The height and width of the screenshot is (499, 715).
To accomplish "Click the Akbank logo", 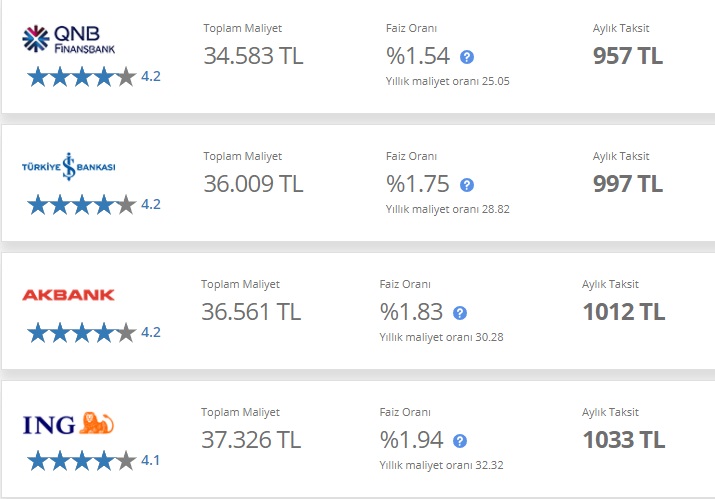I will point(68,295).
